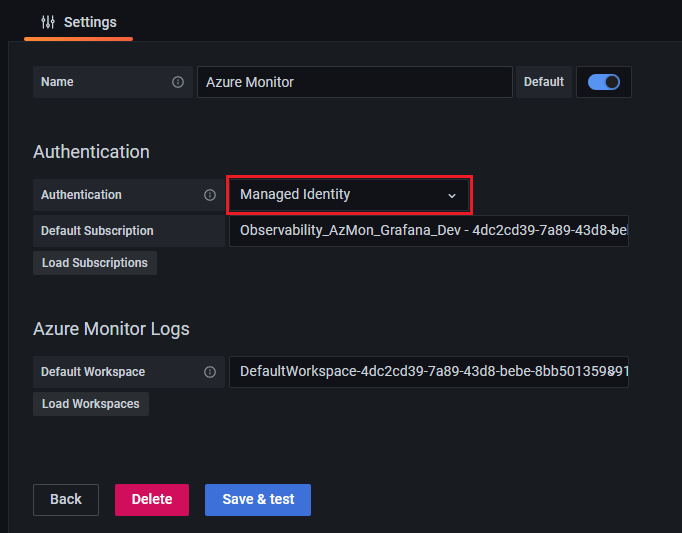Image resolution: width=682 pixels, height=533 pixels.
Task: Toggle the Default data source switch
Action: pos(604,82)
